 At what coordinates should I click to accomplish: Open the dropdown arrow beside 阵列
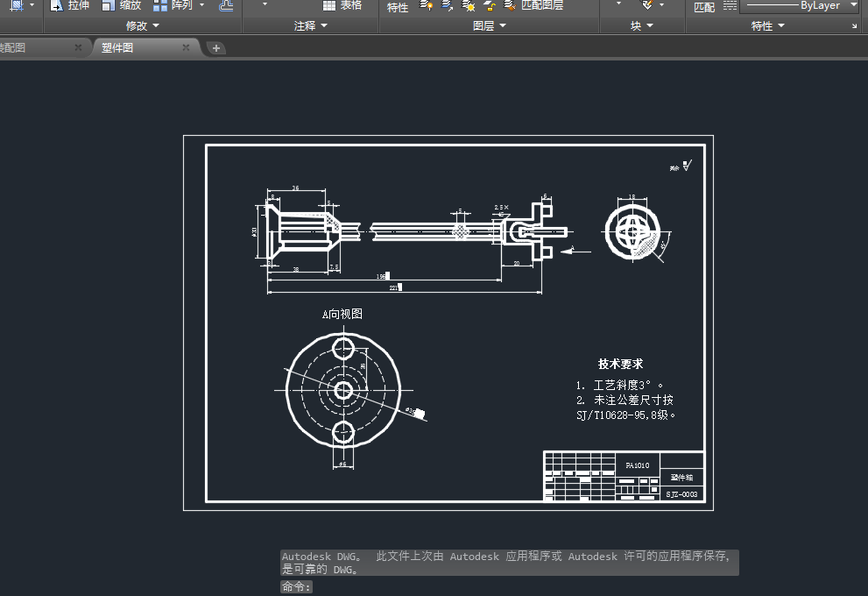202,5
